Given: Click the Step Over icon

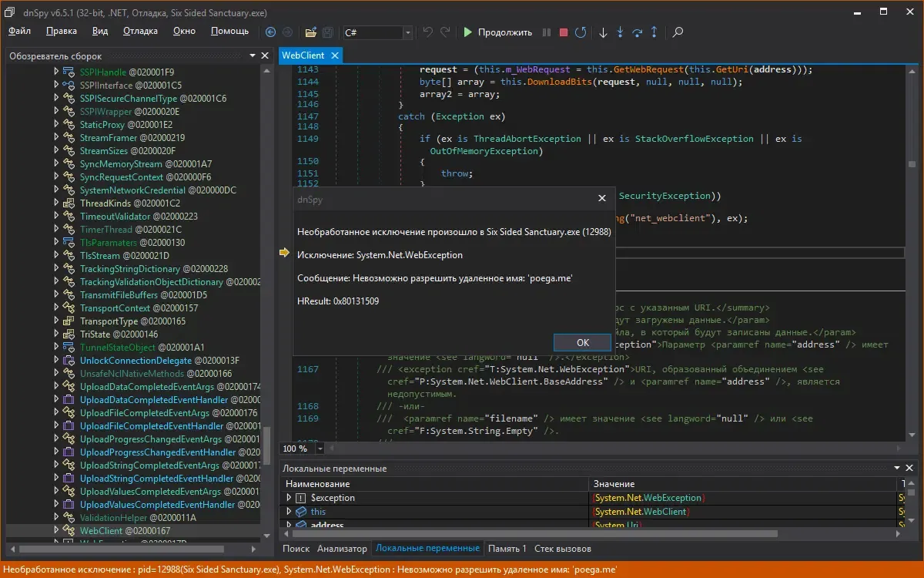Looking at the screenshot, I should (638, 32).
